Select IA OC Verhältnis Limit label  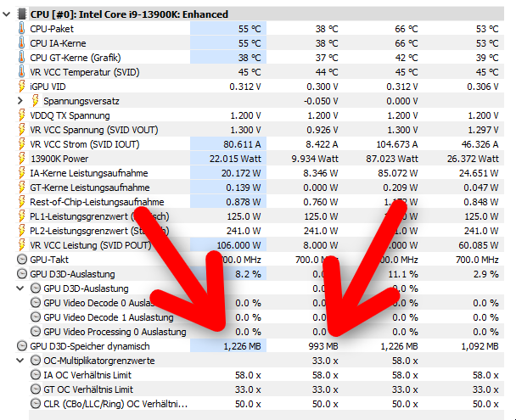pos(87,375)
